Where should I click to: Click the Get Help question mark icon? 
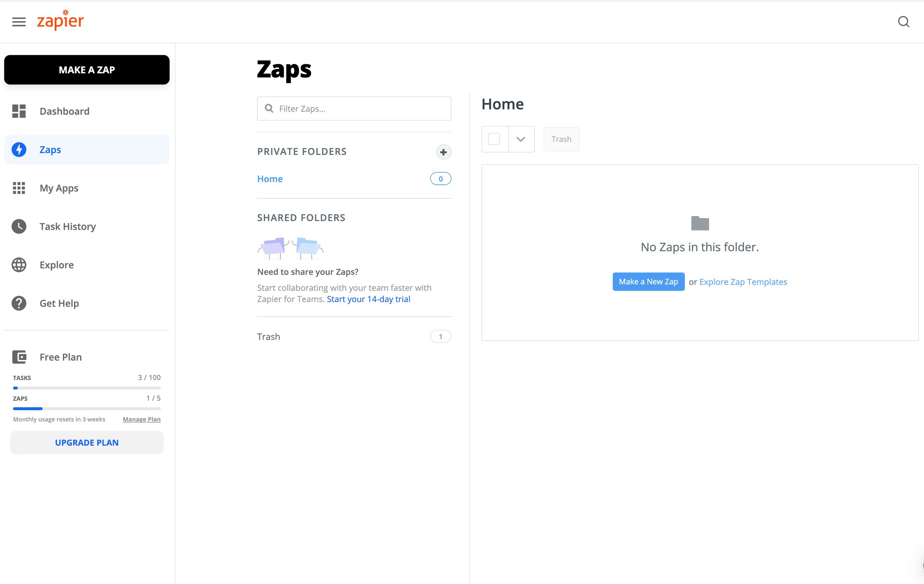pyautogui.click(x=18, y=303)
